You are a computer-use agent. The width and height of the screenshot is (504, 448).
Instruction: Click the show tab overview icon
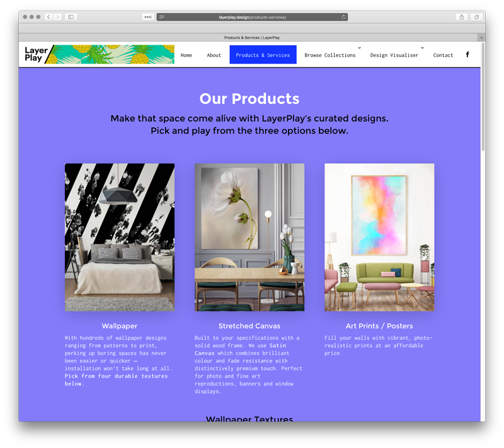[476, 17]
